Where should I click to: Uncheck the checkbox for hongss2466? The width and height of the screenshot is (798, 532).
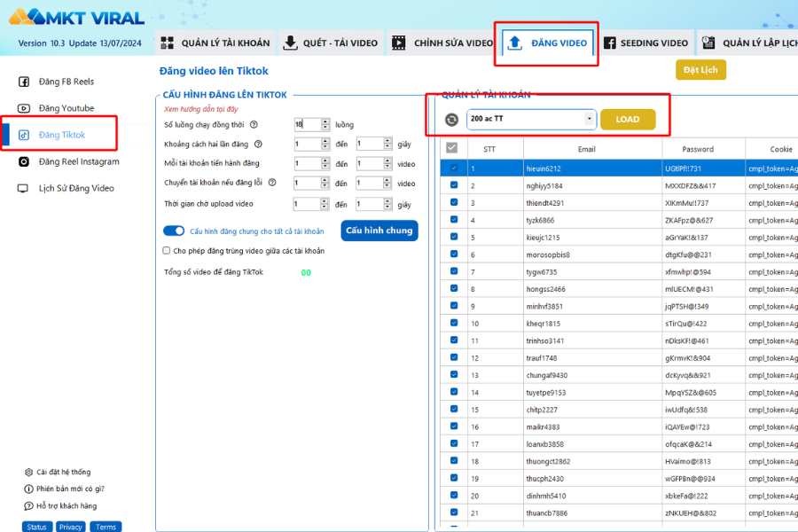454,289
